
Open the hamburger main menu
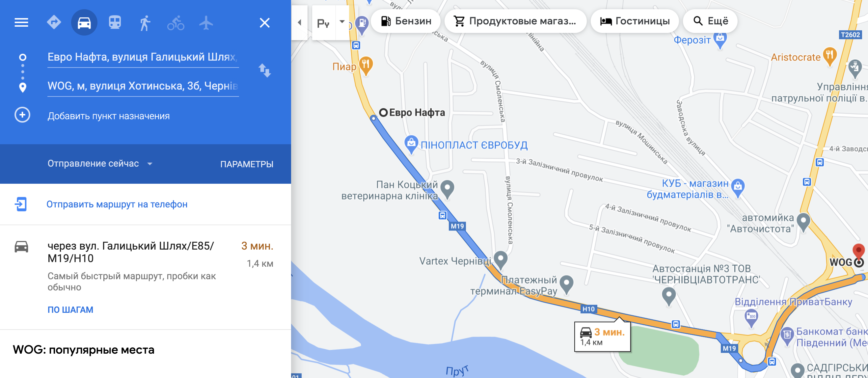(x=21, y=23)
